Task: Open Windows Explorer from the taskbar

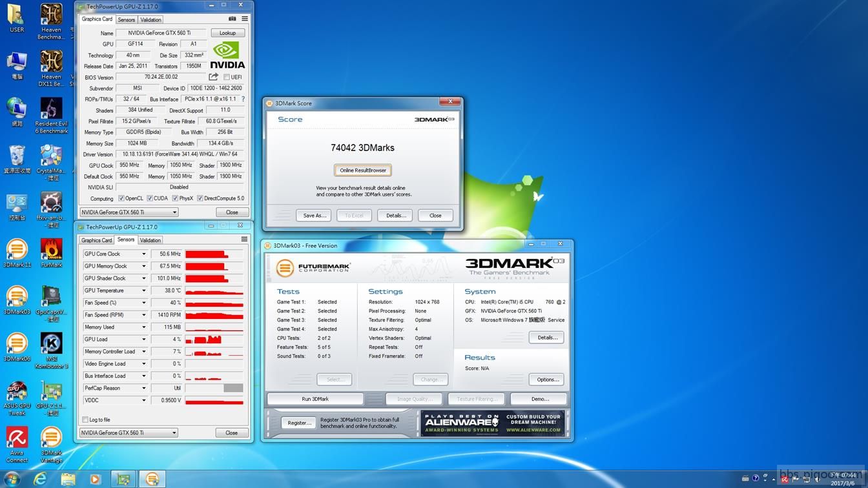Action: pos(68,478)
